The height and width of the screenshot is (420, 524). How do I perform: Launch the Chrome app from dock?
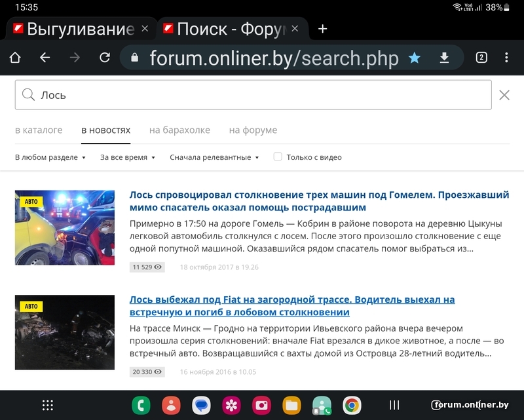[x=352, y=406]
